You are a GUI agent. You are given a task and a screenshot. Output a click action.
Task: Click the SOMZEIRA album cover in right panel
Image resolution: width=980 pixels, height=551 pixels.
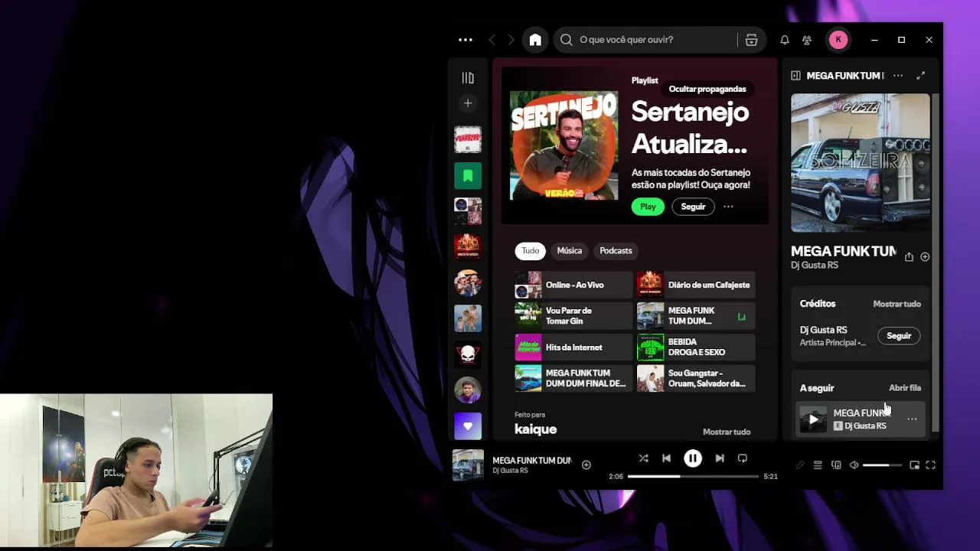(861, 163)
